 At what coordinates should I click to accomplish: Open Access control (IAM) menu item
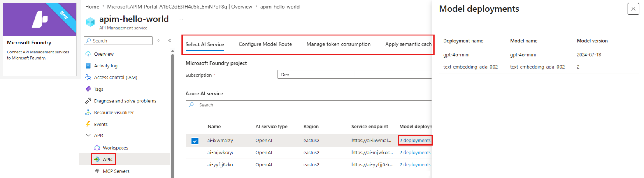[115, 77]
